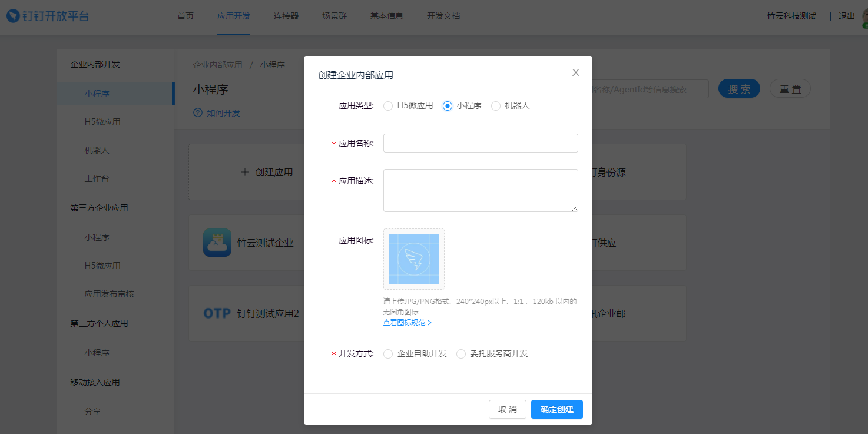Click the 第三方个人应用 sidebar heading

coord(100,323)
